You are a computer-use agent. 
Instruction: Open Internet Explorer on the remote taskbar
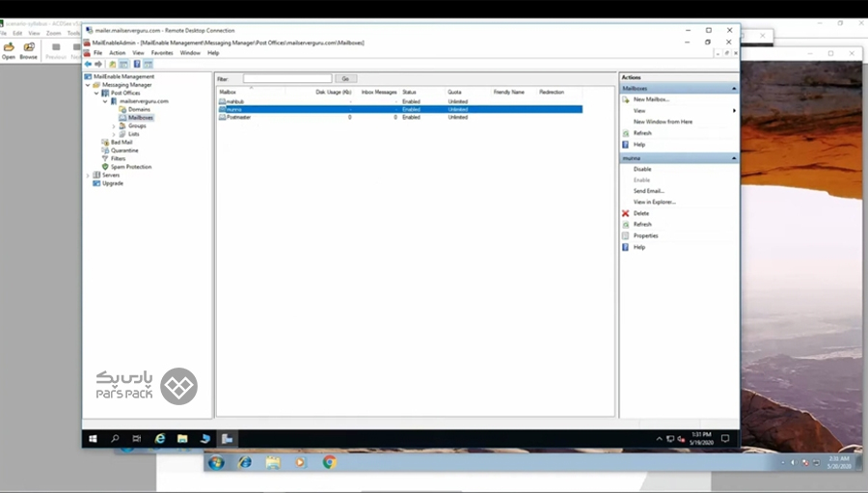[160, 439]
